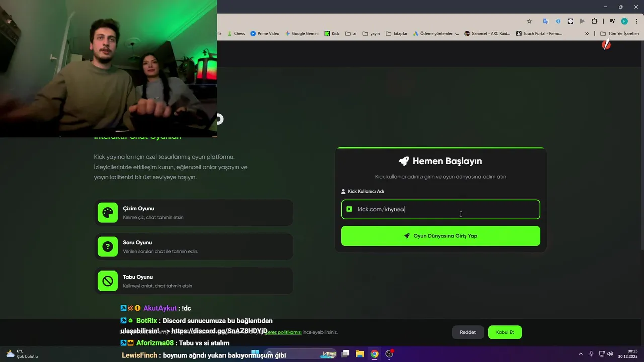644x362 pixels.
Task: Open the Kick bookmark
Action: tap(332, 34)
